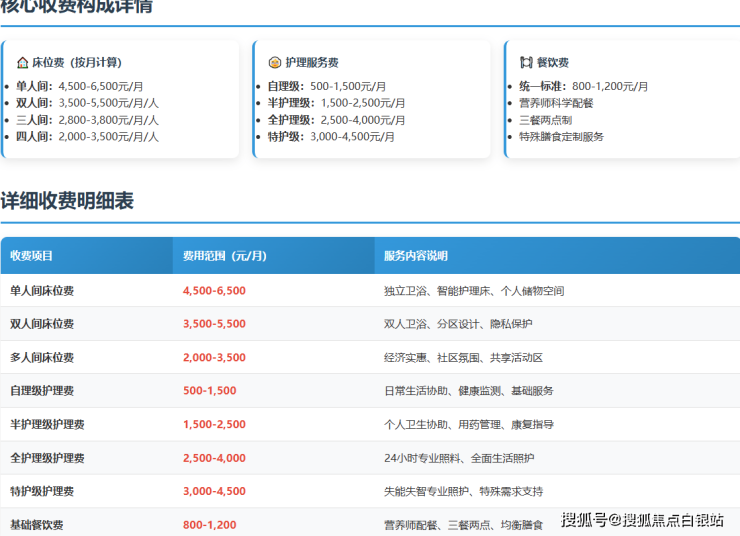Click the 特护级 line in nursing card
The height and width of the screenshot is (536, 740).
(x=331, y=137)
